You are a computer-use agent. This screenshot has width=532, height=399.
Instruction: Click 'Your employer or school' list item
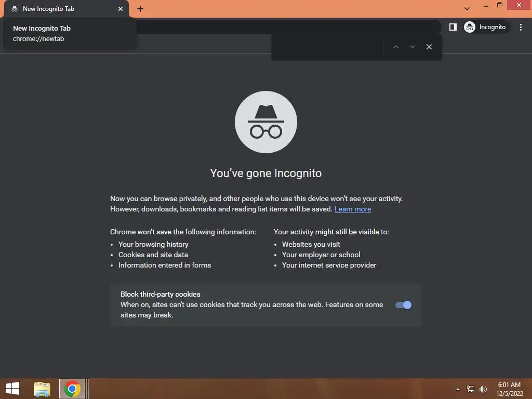tap(321, 255)
